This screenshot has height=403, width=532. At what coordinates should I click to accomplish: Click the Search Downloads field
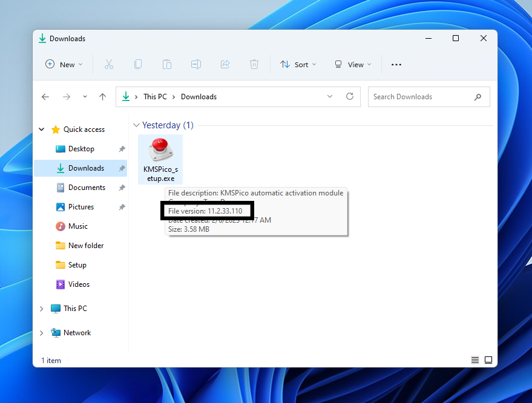(x=429, y=97)
